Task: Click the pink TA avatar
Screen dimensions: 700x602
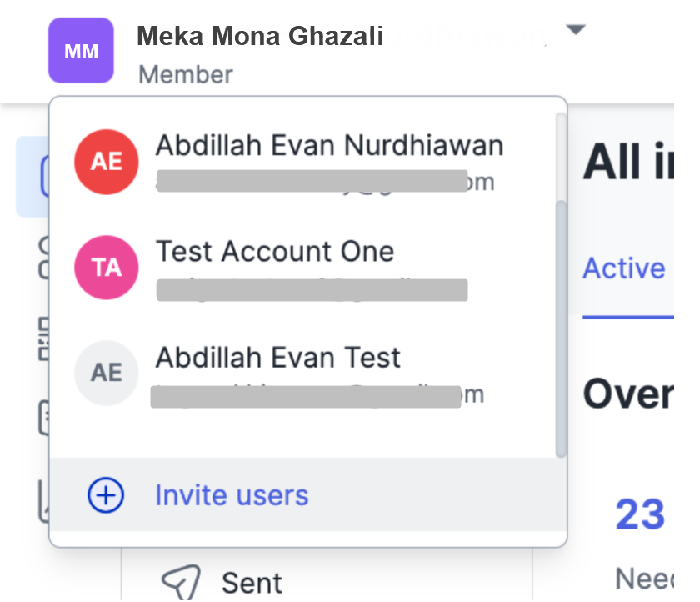Action: 106,267
